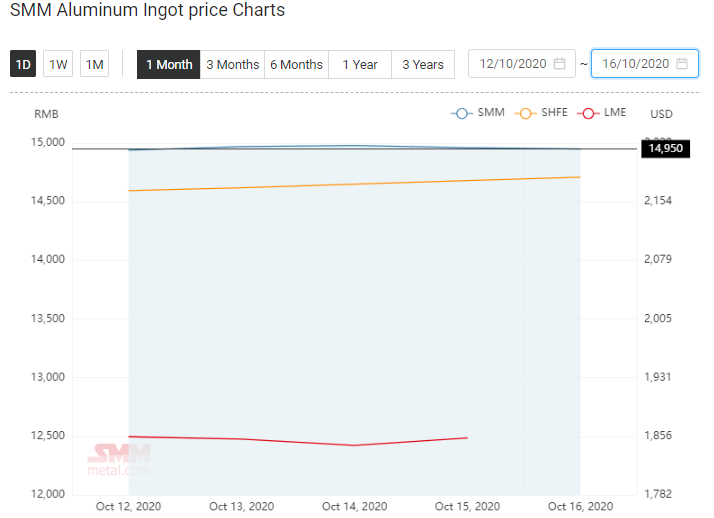Click the 1,931 USD axis value

tap(658, 377)
